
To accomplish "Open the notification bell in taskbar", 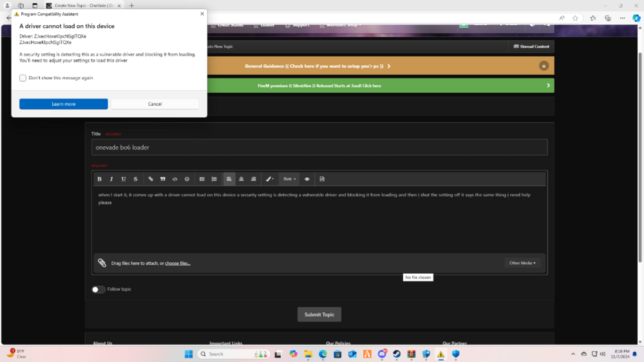I will pyautogui.click(x=635, y=354).
